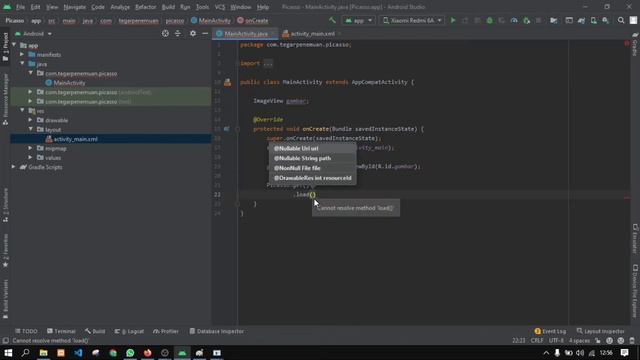Click the Search Everywhere magnifier icon

621,20
